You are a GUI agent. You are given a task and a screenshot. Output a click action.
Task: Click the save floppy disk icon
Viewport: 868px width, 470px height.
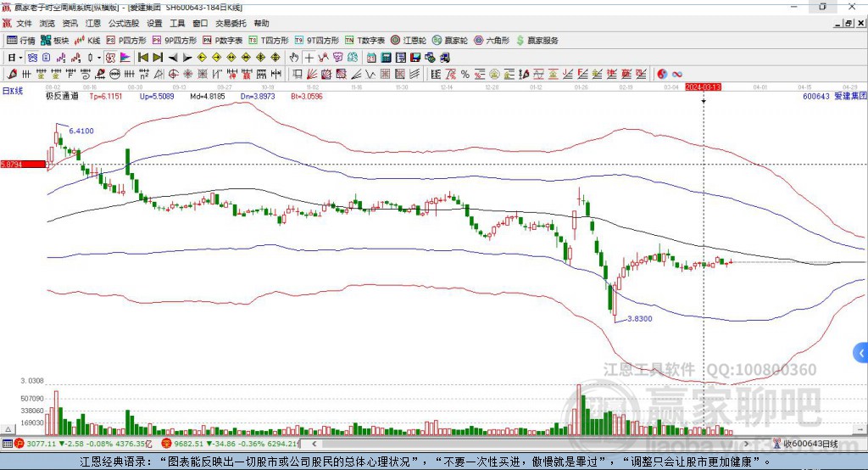[x=415, y=58]
